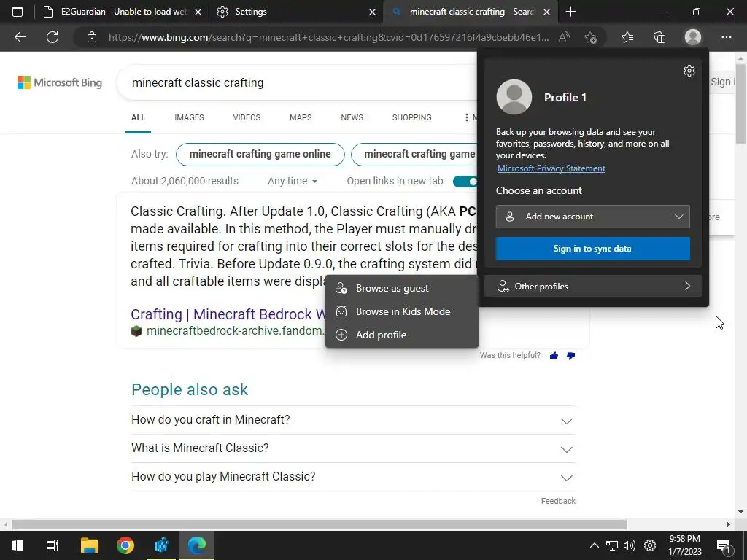The width and height of the screenshot is (747, 560).
Task: Open profile settings with the gear icon
Action: coord(689,71)
